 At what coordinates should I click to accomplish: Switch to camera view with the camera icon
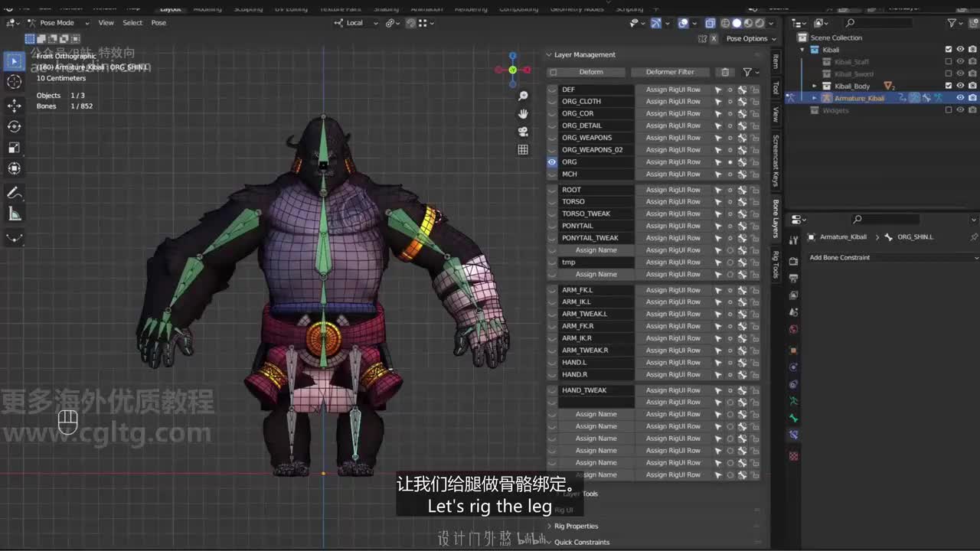[523, 132]
